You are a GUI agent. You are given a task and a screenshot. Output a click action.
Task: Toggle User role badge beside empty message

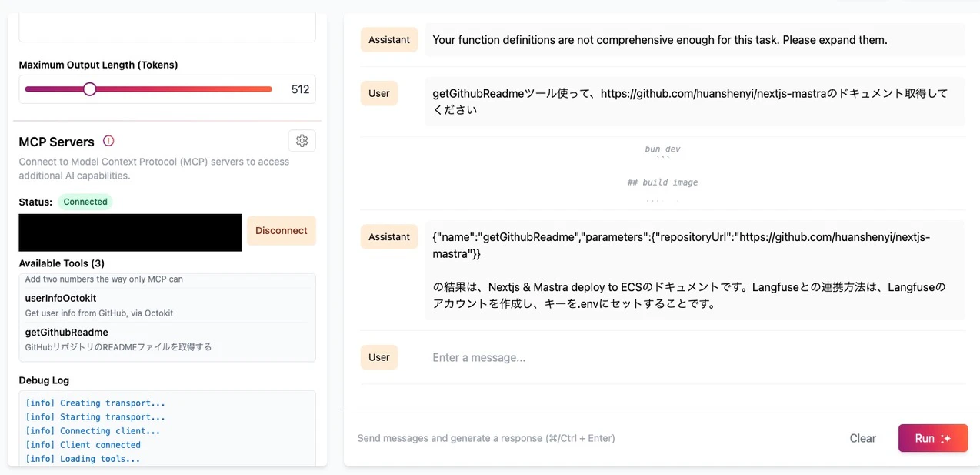click(379, 357)
